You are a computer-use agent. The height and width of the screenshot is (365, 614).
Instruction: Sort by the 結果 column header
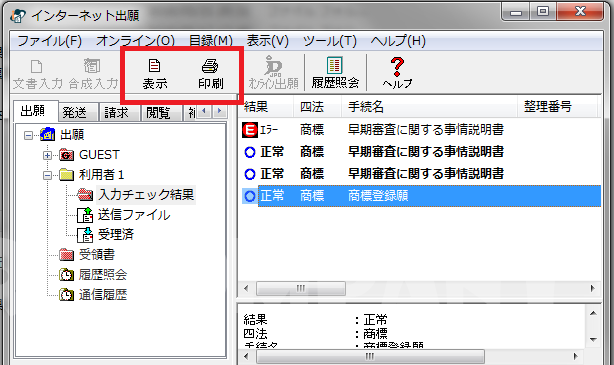265,107
